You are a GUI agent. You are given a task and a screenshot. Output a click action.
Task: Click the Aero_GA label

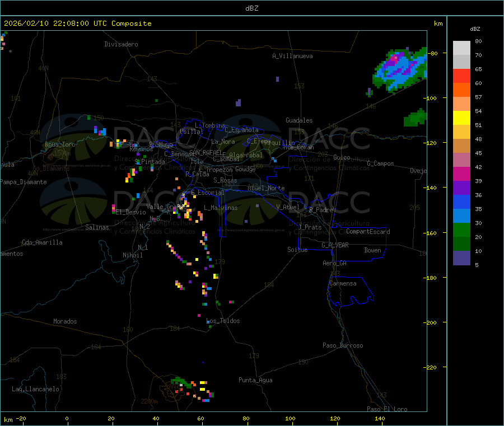click(335, 263)
